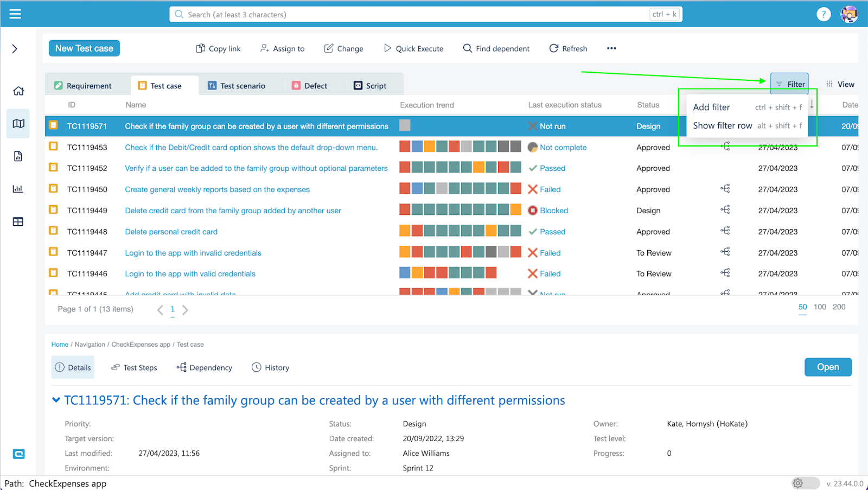This screenshot has width=868, height=490.
Task: Collapse the TC1119571 details section chevron
Action: (56, 400)
